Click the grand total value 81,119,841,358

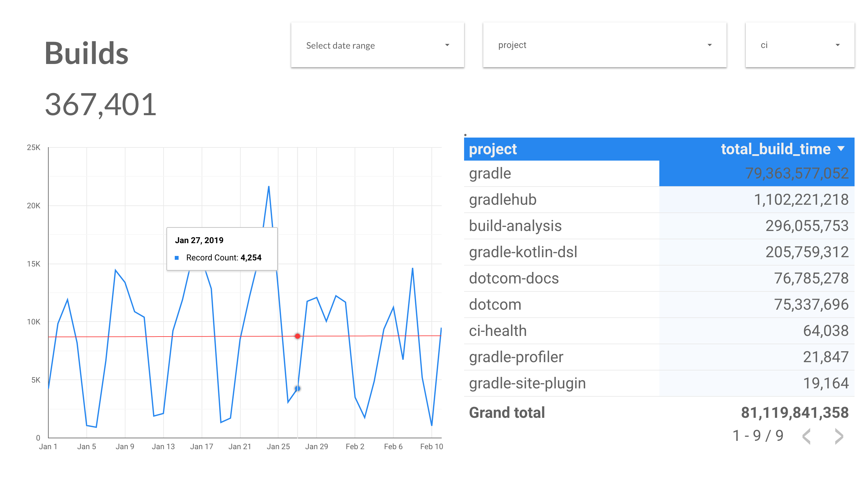[794, 413]
